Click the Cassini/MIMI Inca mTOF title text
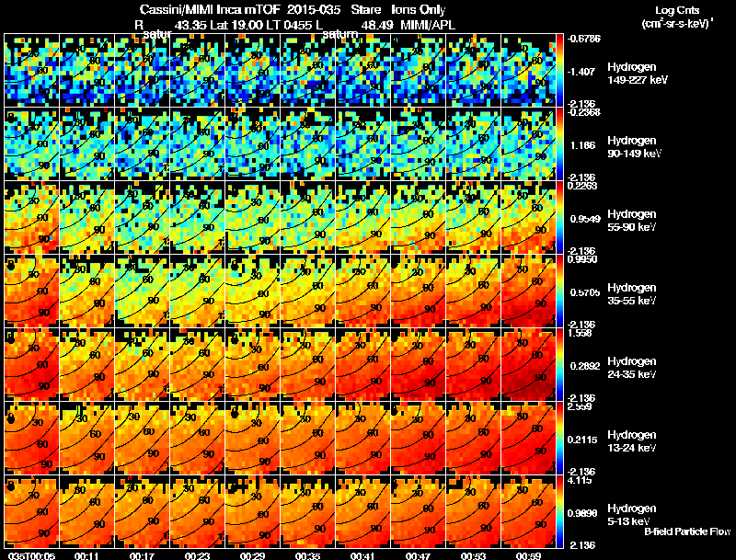This screenshot has width=736, height=560. (x=210, y=10)
